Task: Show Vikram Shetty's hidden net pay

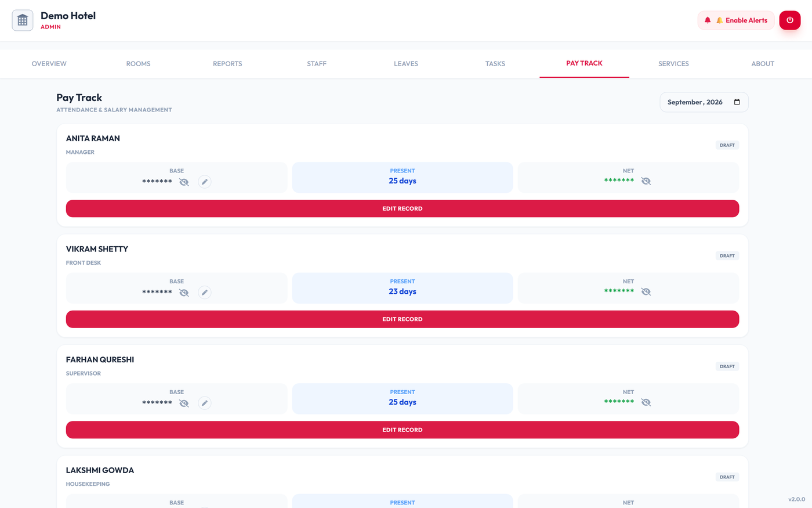Action: (646, 291)
